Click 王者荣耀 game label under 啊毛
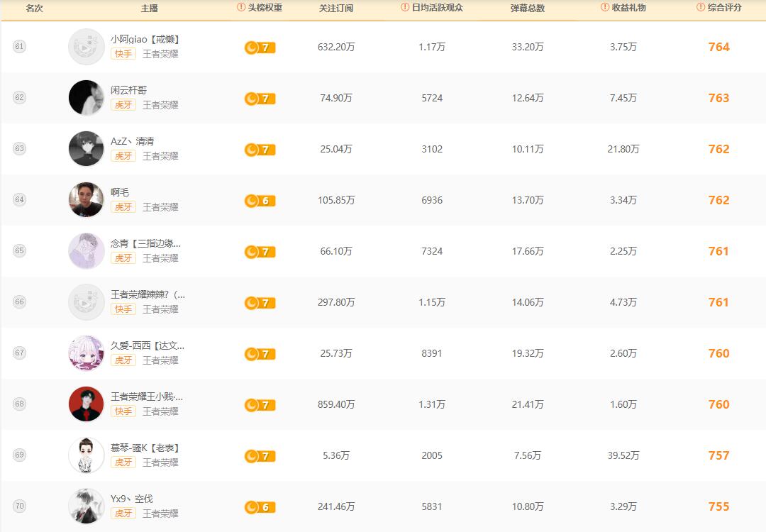The height and width of the screenshot is (532, 766). point(160,207)
